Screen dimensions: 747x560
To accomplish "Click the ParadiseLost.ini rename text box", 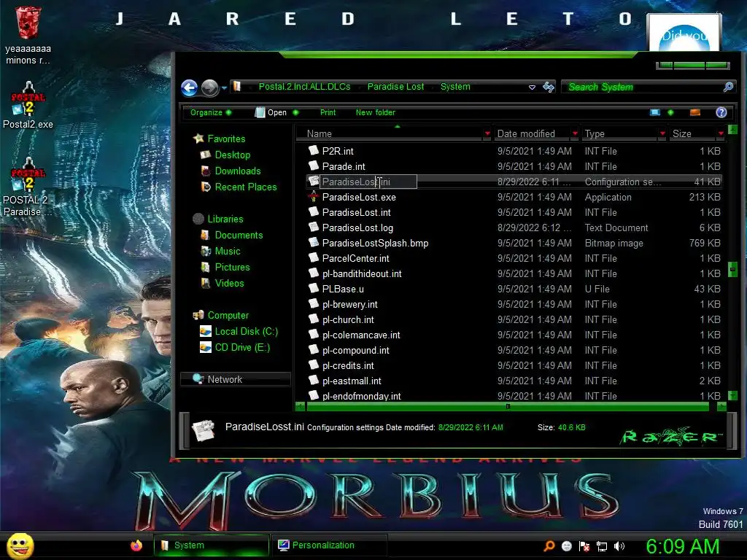I will [x=368, y=182].
